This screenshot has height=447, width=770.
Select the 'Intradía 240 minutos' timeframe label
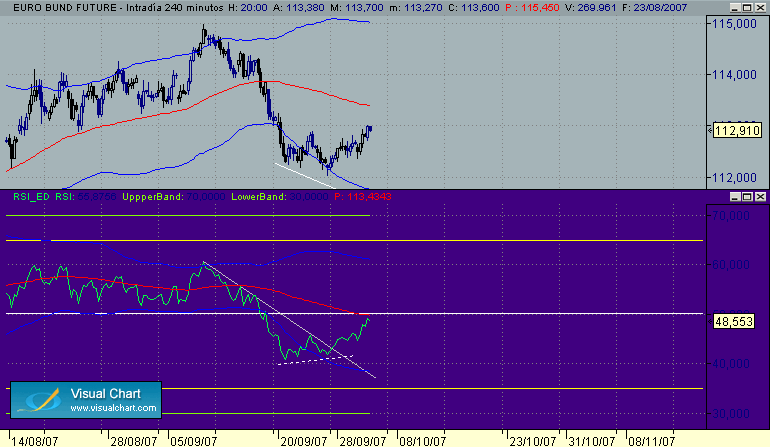point(174,8)
